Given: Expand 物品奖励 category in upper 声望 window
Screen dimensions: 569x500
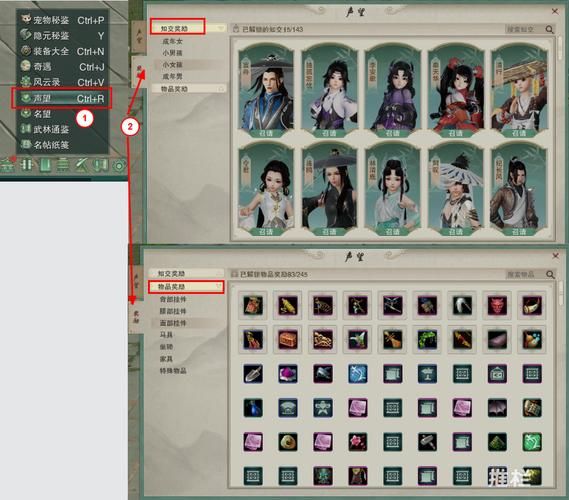Looking at the screenshot, I should pos(188,89).
